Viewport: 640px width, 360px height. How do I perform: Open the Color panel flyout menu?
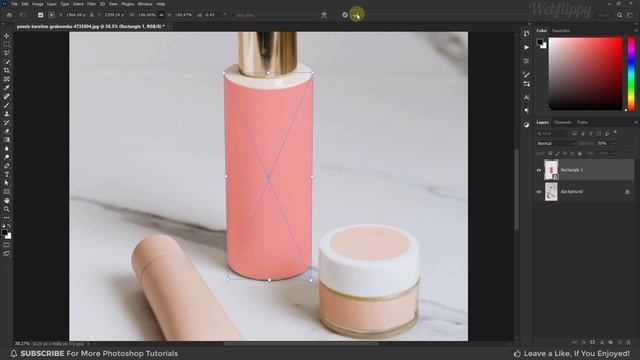(x=636, y=31)
